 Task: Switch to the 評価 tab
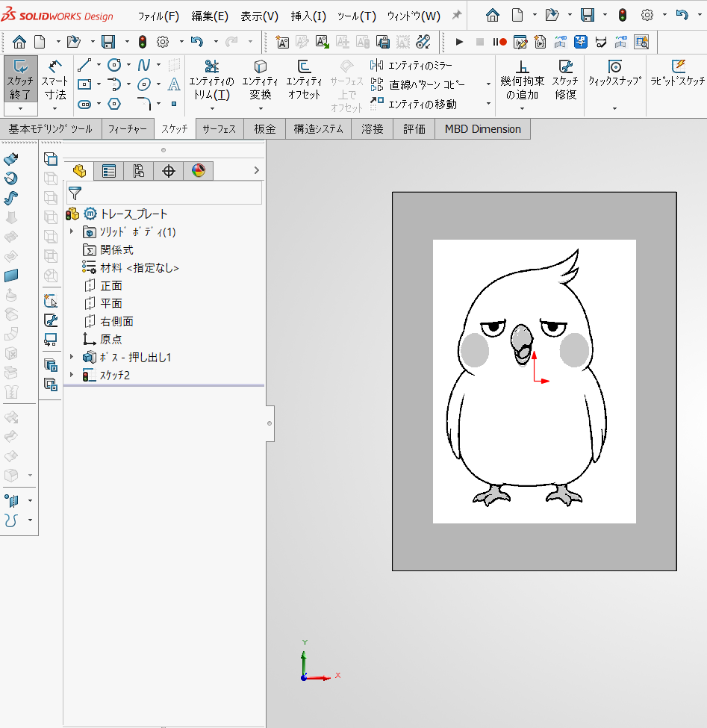(x=414, y=128)
